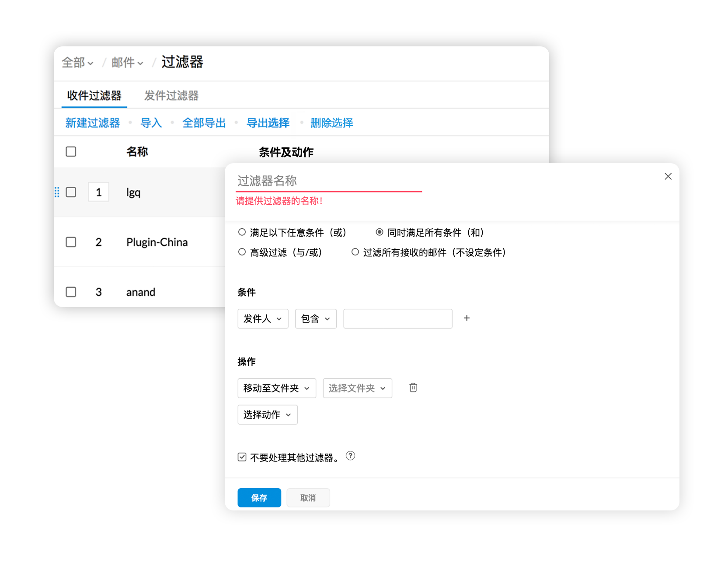
Task: Click the 过滤器名称 input field
Action: (328, 181)
